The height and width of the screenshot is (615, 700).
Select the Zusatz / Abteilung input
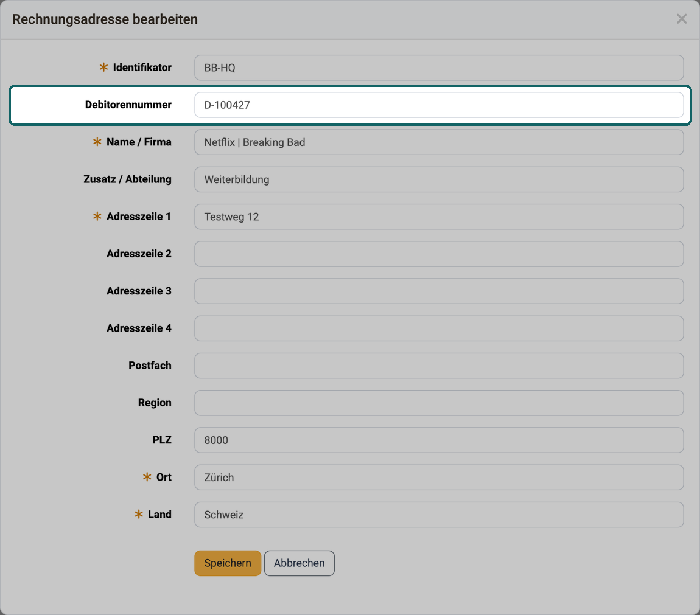pyautogui.click(x=439, y=179)
